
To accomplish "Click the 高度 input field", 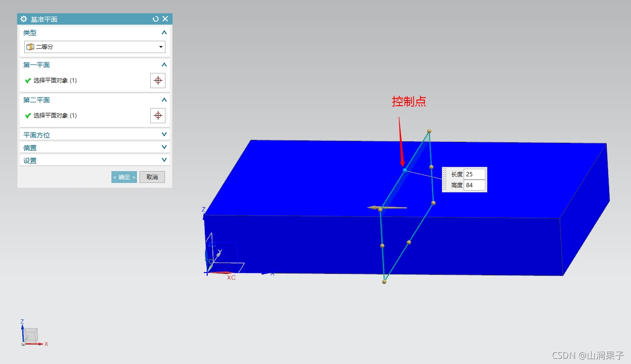I will point(475,185).
